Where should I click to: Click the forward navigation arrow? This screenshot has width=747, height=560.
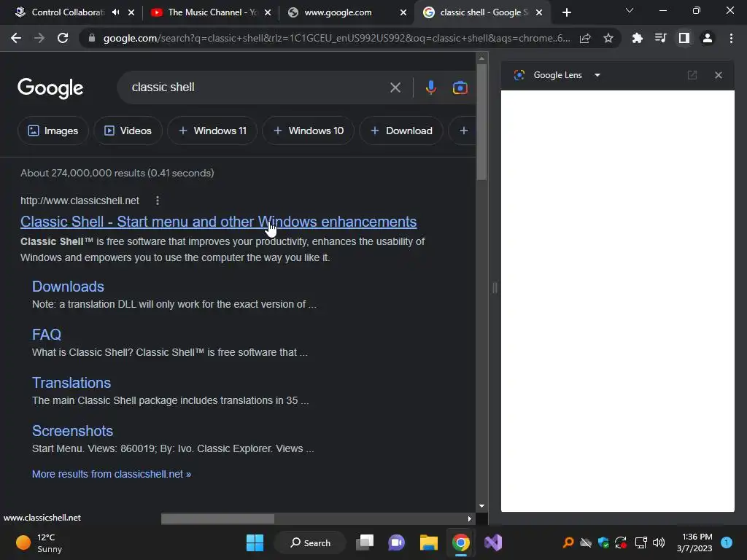pyautogui.click(x=39, y=38)
